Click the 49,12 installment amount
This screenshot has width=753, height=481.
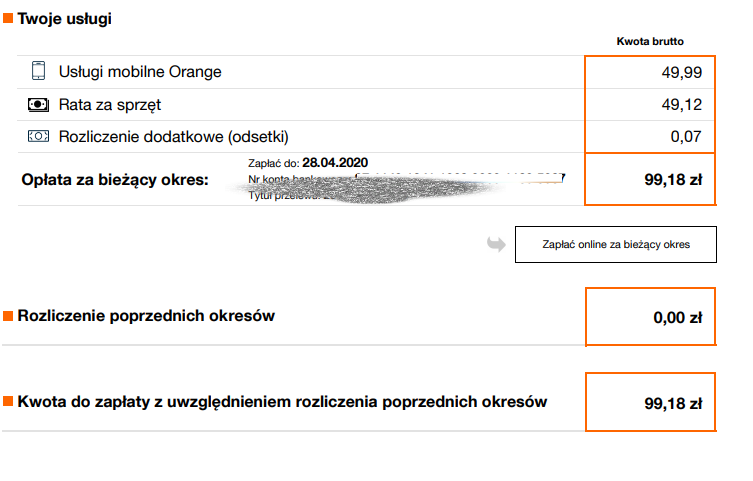click(x=681, y=105)
